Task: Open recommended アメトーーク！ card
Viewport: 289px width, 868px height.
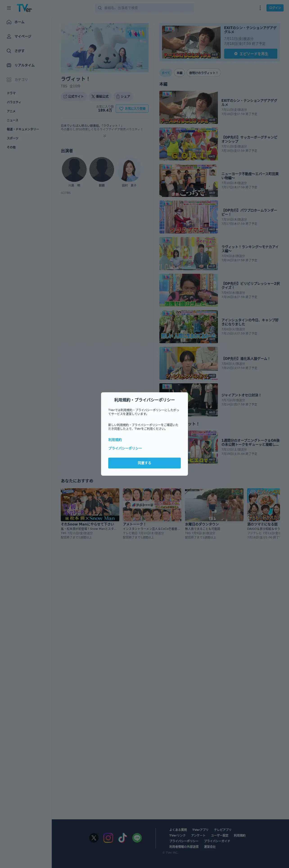Action: coord(152,514)
